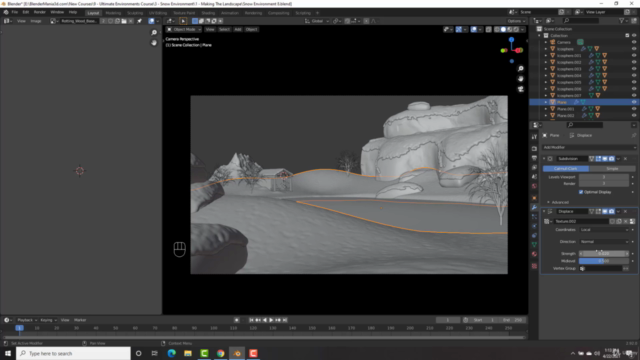Click the Displace Strength slider
This screenshot has width=640, height=360.
(604, 253)
